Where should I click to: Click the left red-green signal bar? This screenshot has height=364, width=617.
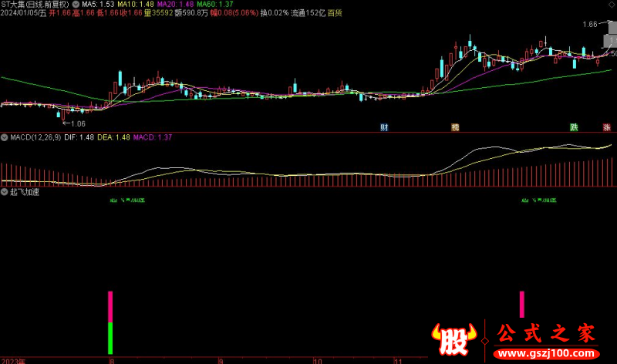pos(110,324)
